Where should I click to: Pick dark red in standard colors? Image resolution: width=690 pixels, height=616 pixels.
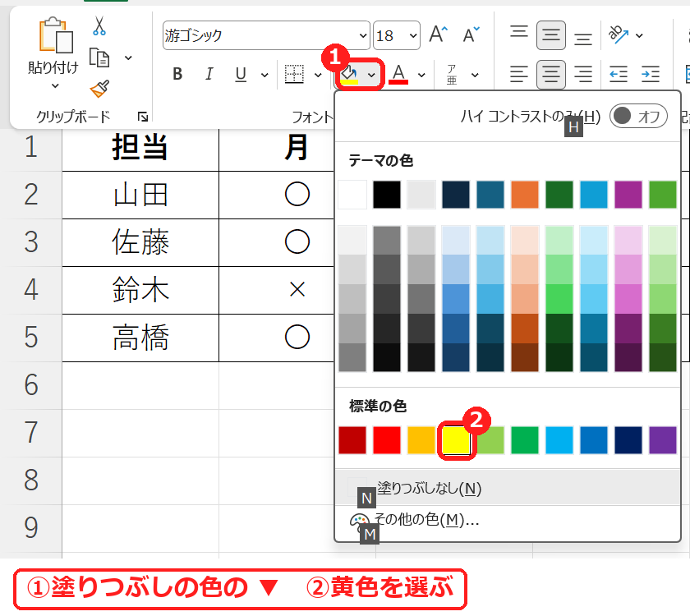click(x=352, y=440)
